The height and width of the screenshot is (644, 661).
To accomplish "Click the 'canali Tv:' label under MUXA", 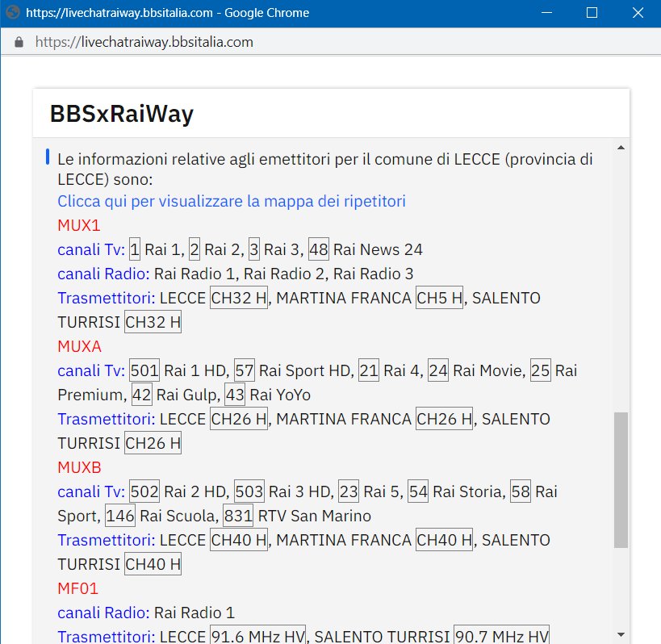I will click(91, 370).
